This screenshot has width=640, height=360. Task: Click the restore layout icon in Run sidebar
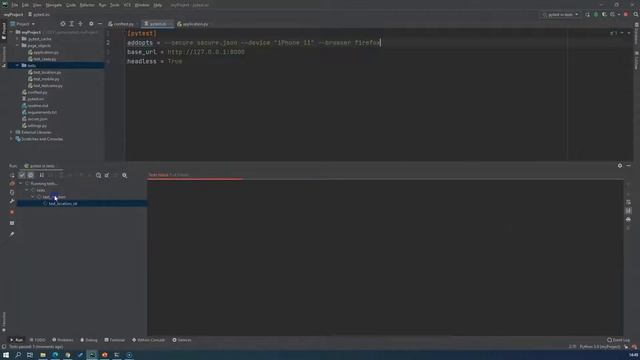coord(12,223)
